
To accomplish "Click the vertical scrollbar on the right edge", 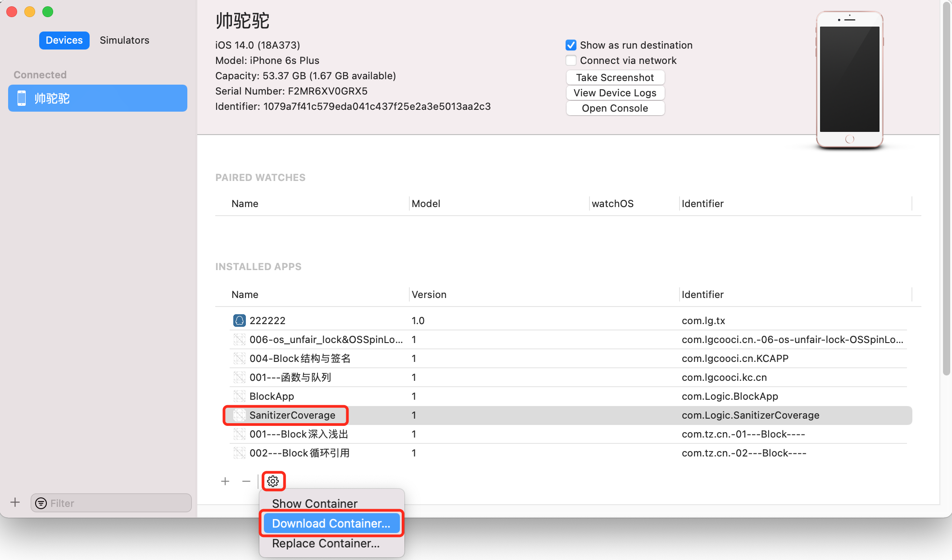I will (x=946, y=189).
